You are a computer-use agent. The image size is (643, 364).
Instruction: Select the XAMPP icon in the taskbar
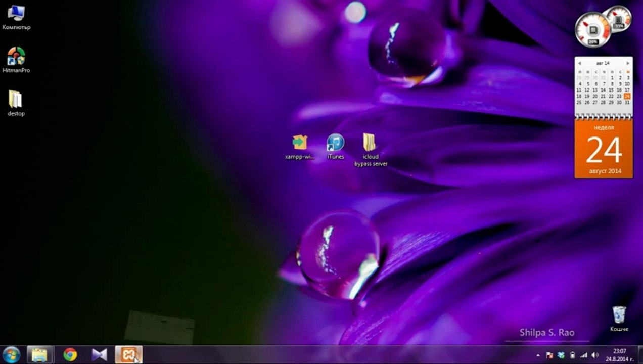128,355
